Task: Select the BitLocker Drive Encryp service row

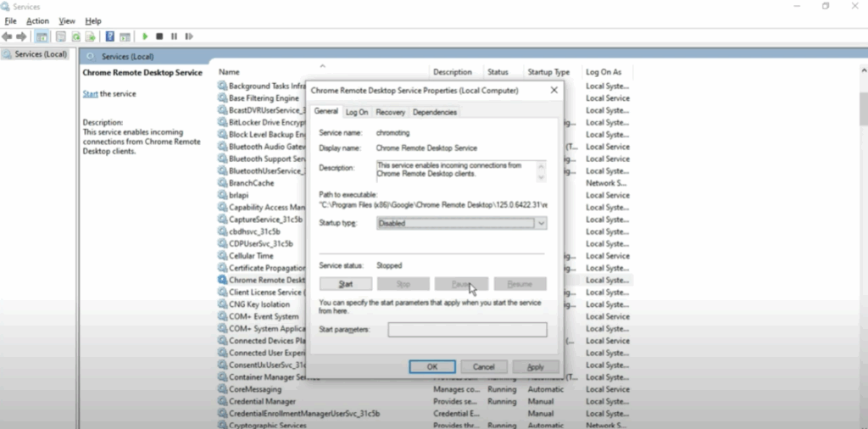Action: pos(424,122)
